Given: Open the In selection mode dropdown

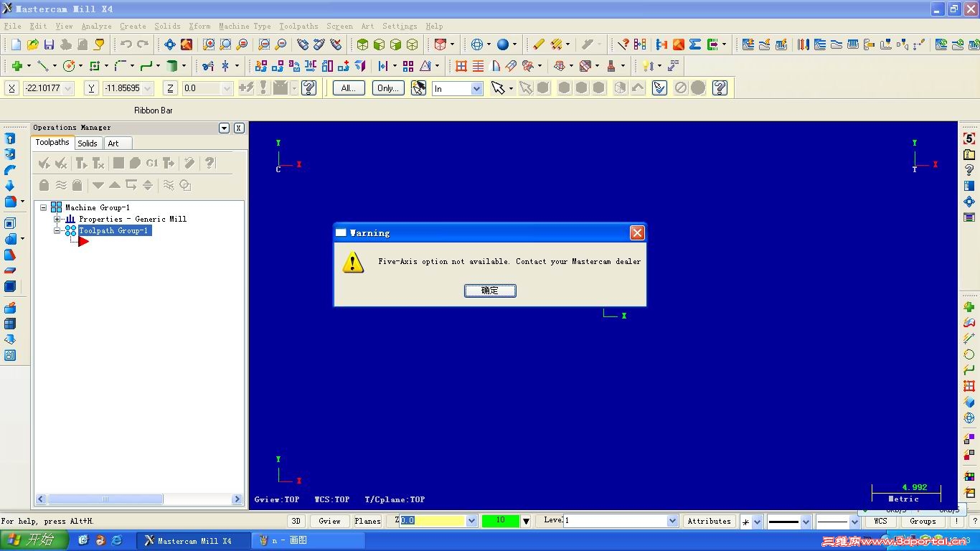Looking at the screenshot, I should pos(476,88).
